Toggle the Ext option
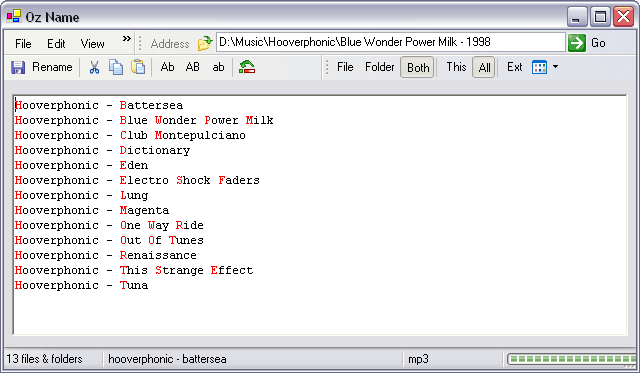 [514, 67]
